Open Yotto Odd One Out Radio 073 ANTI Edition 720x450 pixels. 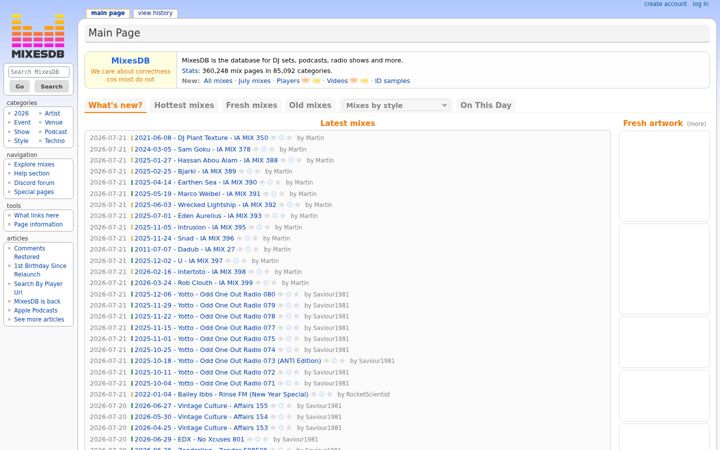tap(228, 361)
